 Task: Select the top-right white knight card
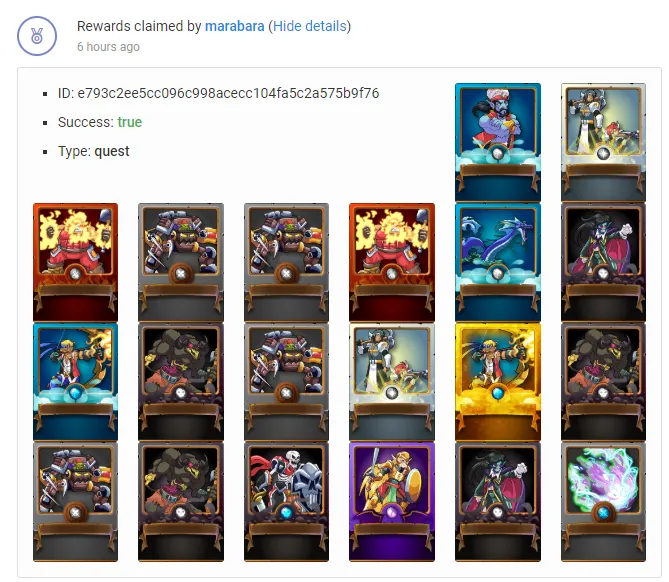tap(603, 143)
